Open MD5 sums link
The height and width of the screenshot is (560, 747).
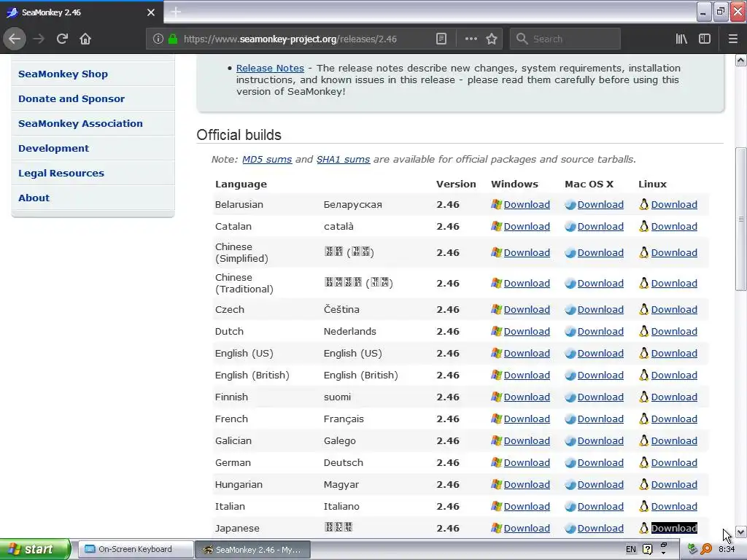pos(267,159)
